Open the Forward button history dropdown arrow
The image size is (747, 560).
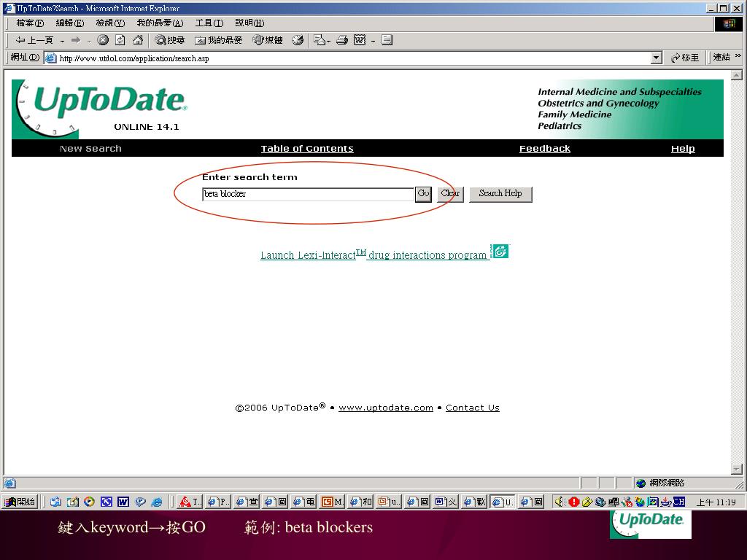point(88,42)
